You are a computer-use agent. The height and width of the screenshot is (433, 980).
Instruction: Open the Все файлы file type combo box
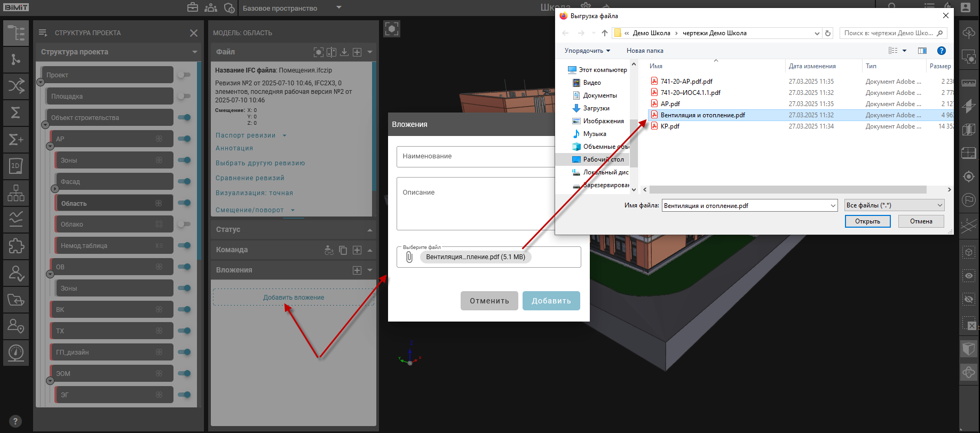click(x=894, y=205)
